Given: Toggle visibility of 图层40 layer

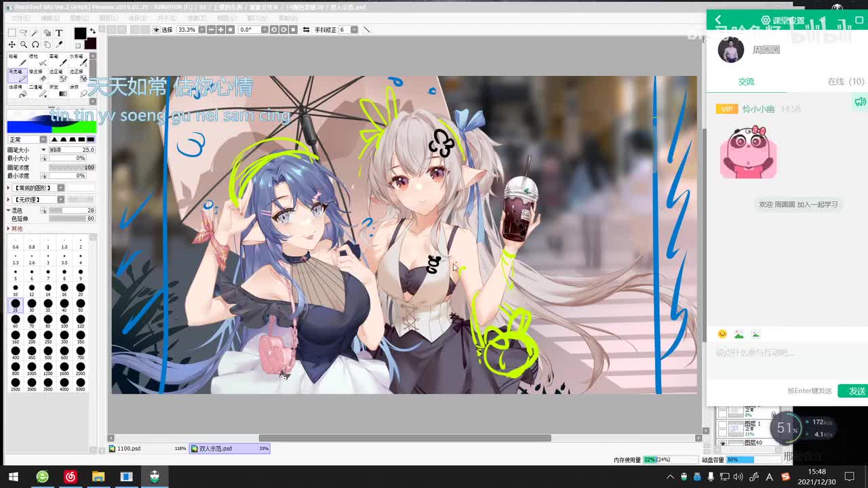Looking at the screenshot, I should (722, 443).
